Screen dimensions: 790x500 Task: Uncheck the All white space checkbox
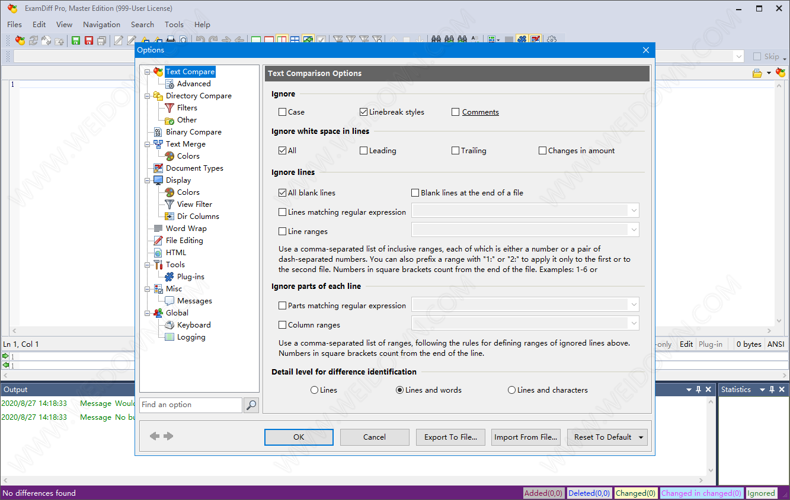click(x=282, y=150)
